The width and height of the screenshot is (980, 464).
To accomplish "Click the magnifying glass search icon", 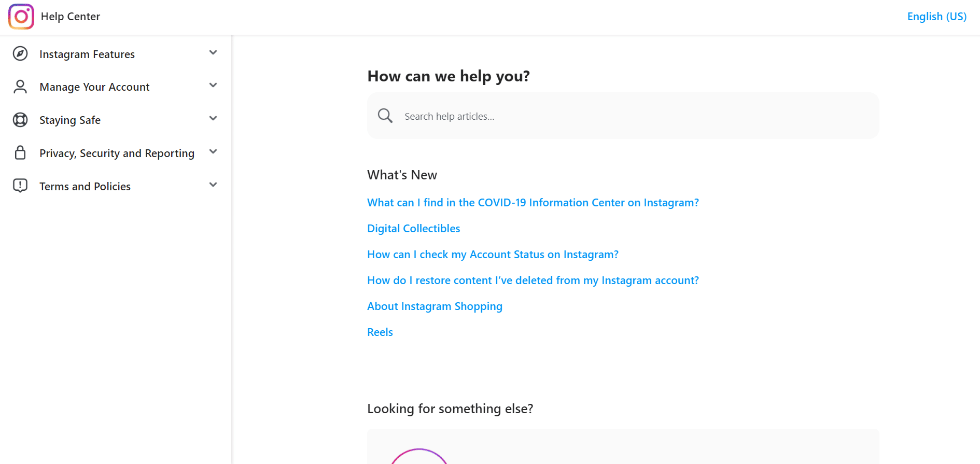I will (x=385, y=116).
